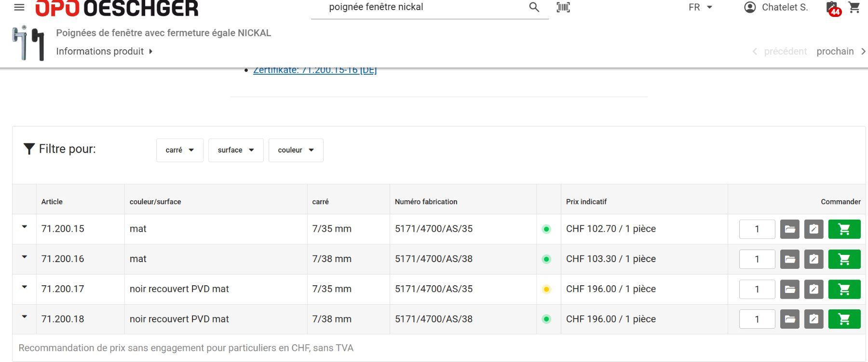This screenshot has width=868, height=362.
Task: Expand Informations produit section
Action: click(x=104, y=51)
